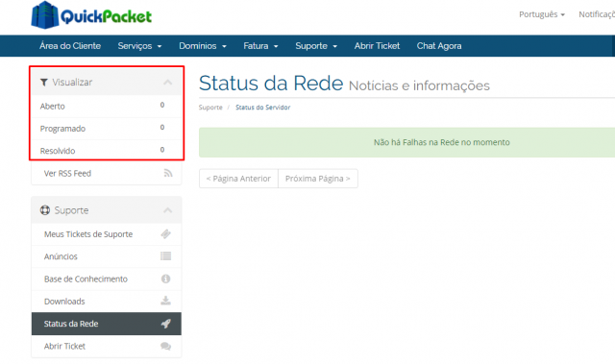Click the QuickPacket logo
This screenshot has height=364, width=615.
91,15
